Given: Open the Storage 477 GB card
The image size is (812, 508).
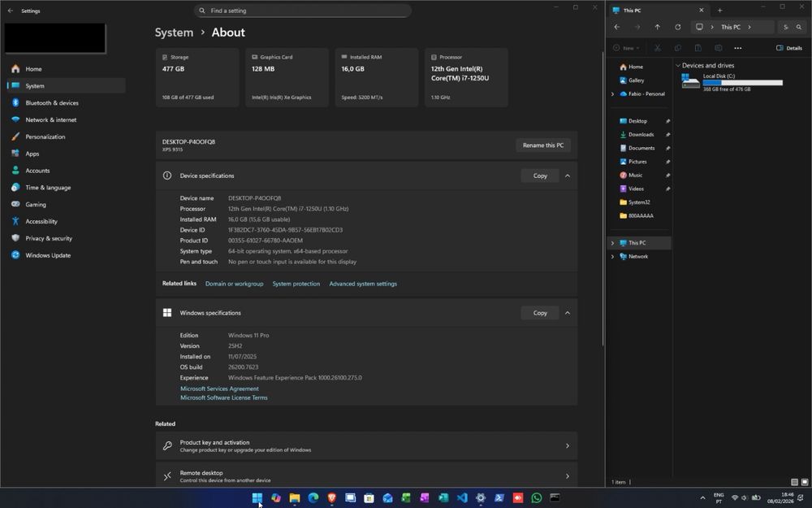Looking at the screenshot, I should coord(197,77).
